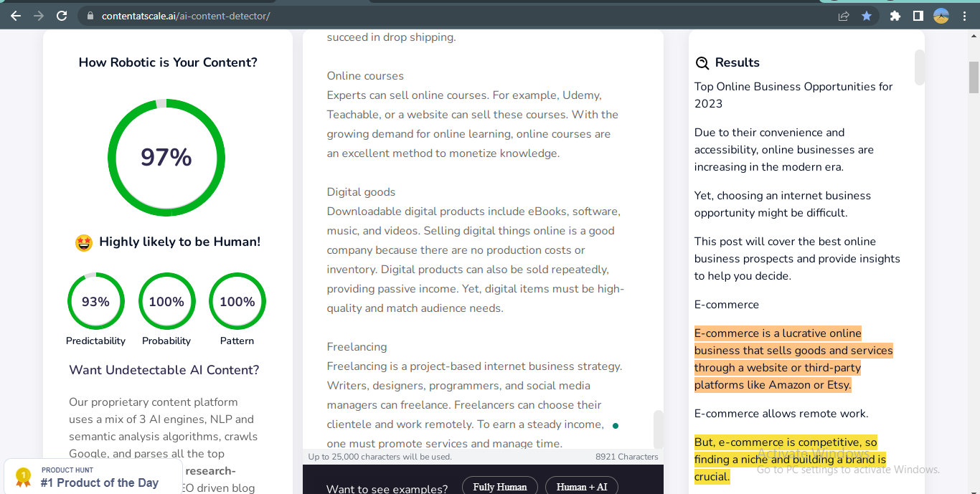Click the star-eyed emoji next to Highly likely
This screenshot has height=494, width=980.
coord(84,243)
